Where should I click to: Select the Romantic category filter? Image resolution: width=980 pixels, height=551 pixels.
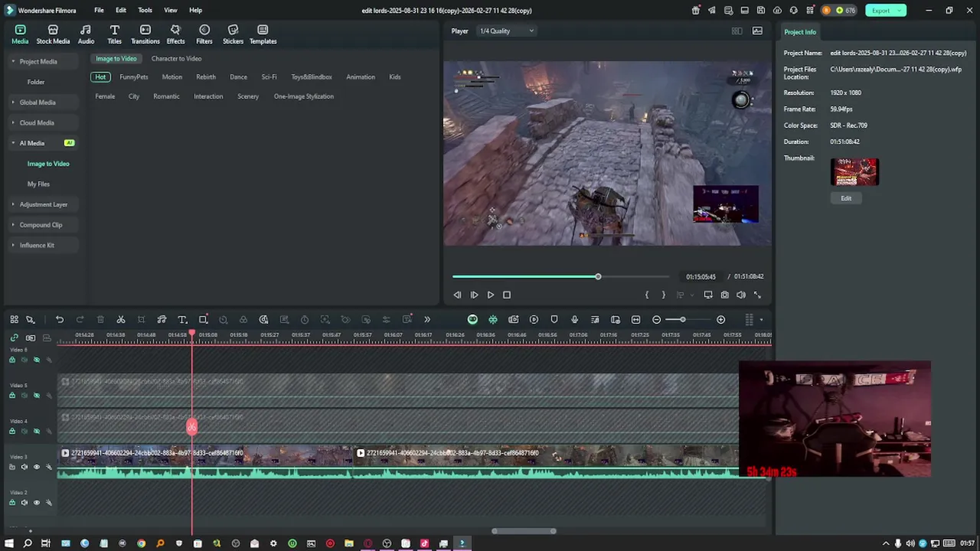click(166, 96)
